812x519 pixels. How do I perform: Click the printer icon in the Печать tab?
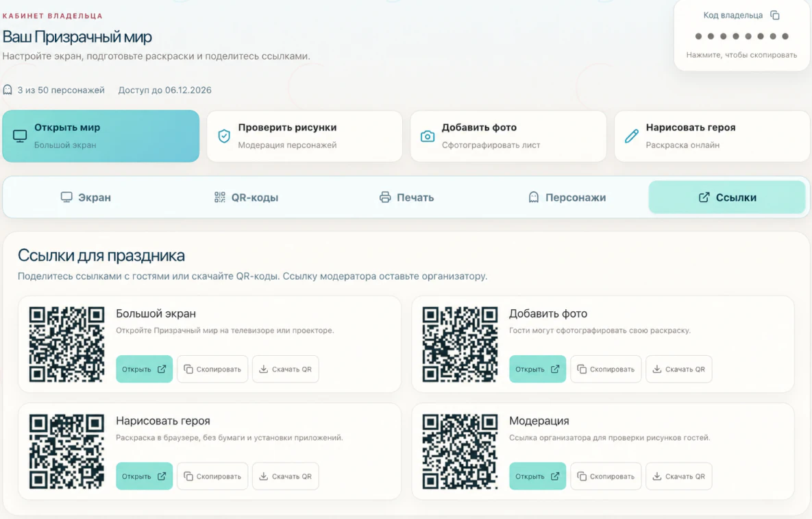pos(385,197)
